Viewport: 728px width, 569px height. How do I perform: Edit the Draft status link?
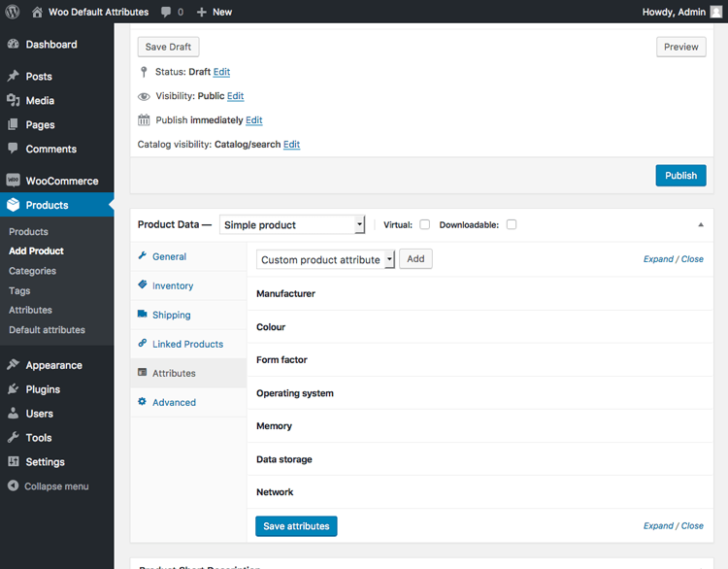pyautogui.click(x=221, y=72)
